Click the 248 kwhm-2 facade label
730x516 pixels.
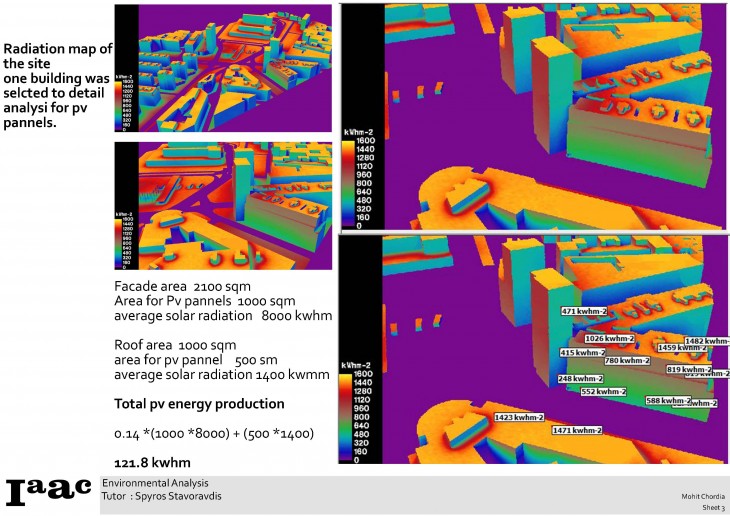point(581,379)
